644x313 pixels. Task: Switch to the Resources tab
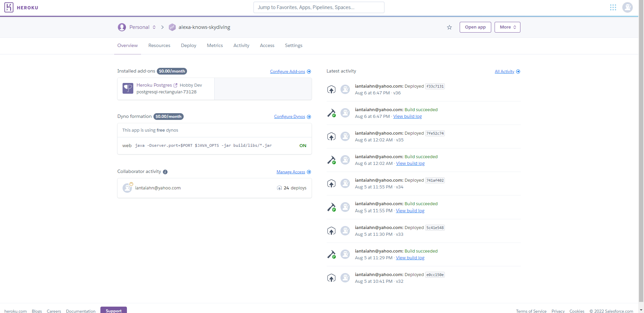coord(159,46)
